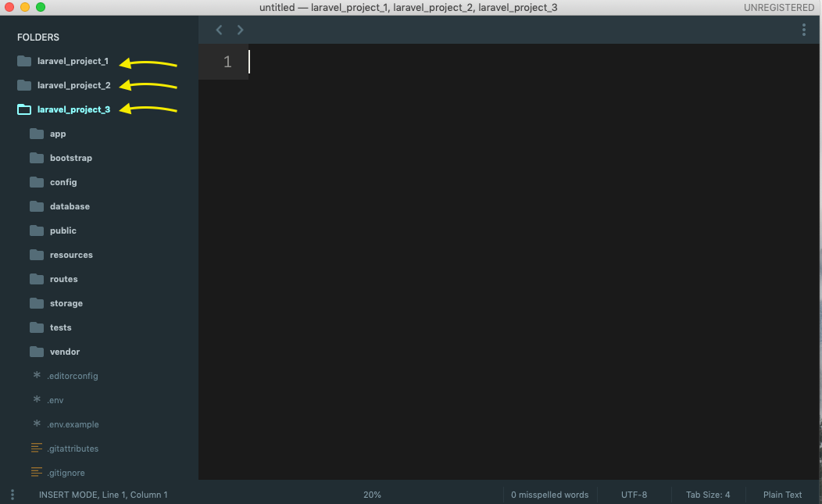Toggle Tab Size: 4 setting
Viewport: 822px width, 504px height.
pos(708,495)
